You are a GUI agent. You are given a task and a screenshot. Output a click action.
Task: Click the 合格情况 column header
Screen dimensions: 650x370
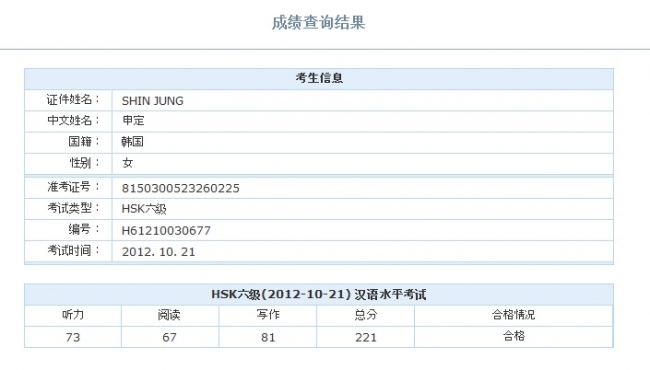pos(514,315)
